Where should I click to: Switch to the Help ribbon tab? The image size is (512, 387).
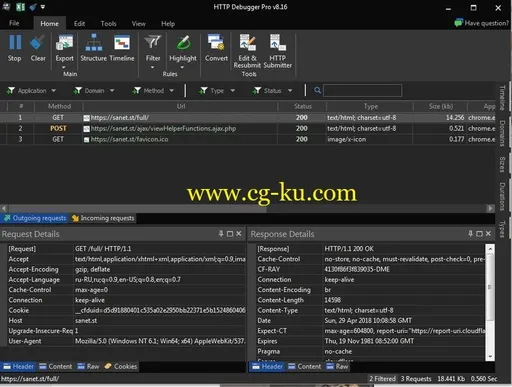click(x=168, y=24)
